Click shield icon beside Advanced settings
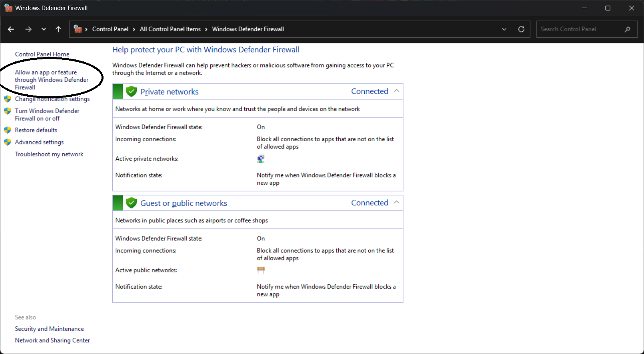The image size is (644, 354). click(x=8, y=142)
